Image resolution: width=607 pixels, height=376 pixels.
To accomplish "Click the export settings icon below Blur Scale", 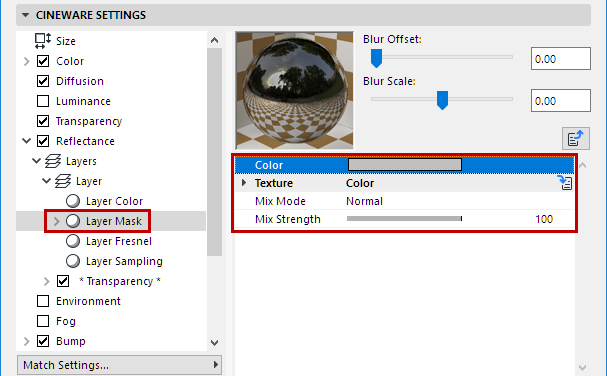I will click(x=576, y=138).
